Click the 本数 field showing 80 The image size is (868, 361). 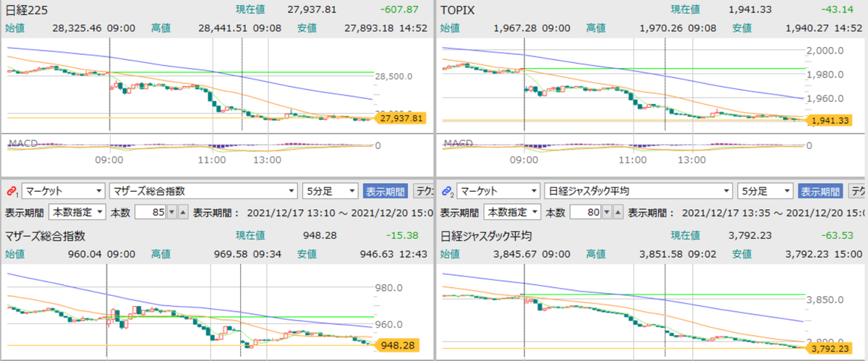point(586,212)
